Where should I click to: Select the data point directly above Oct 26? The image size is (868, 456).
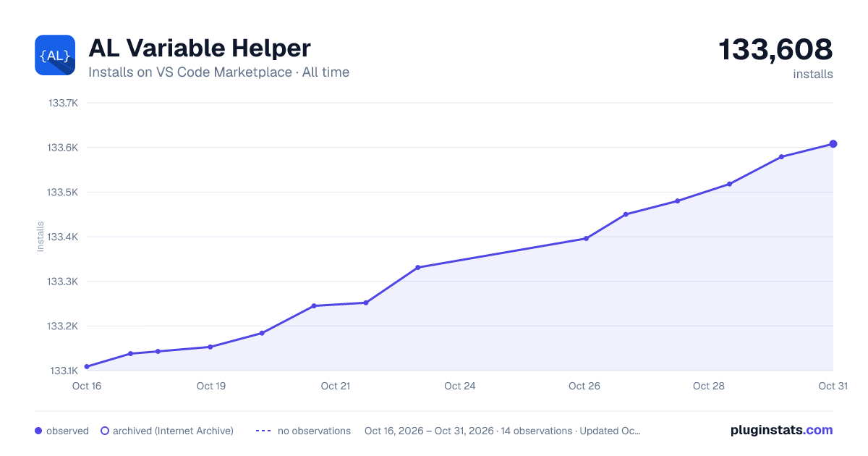click(x=586, y=238)
